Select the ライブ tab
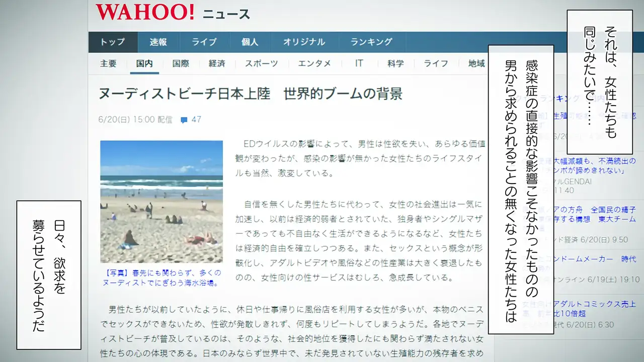644x362 pixels. 204,42
